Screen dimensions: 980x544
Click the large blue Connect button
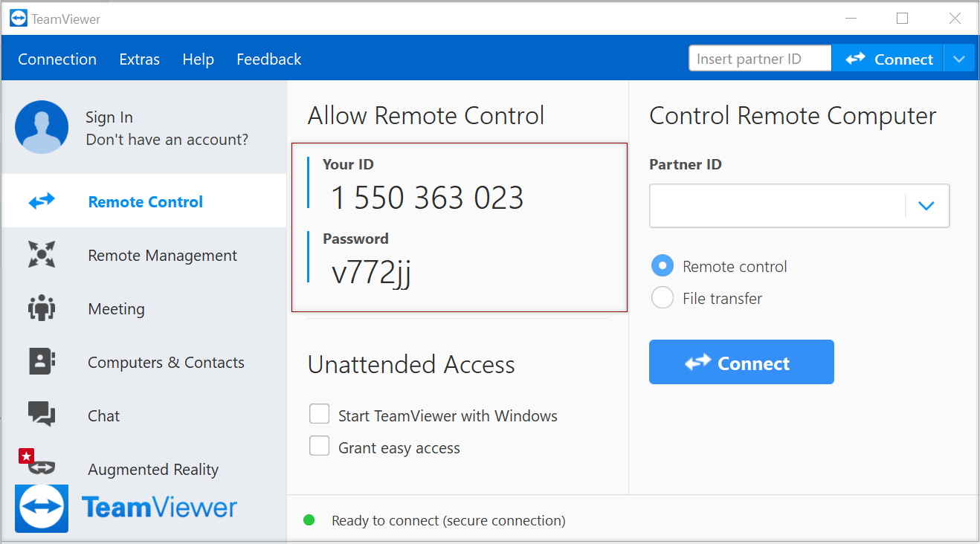click(741, 362)
